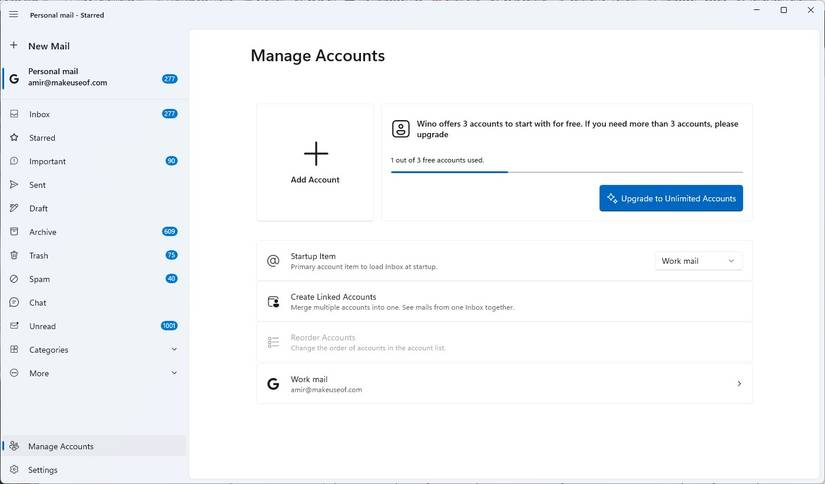Open Settings in the sidebar
The image size is (825, 484).
[x=94, y=470]
